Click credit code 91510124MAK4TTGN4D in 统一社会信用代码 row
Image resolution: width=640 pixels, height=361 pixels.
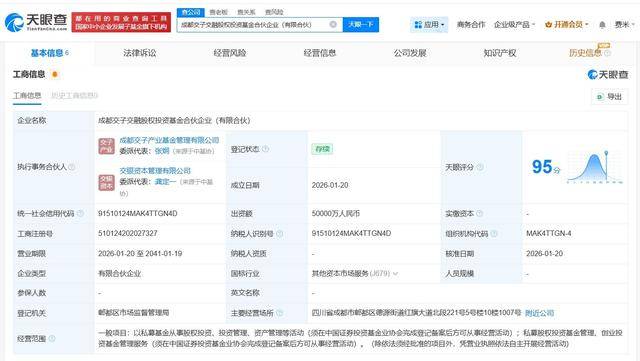[138, 213]
